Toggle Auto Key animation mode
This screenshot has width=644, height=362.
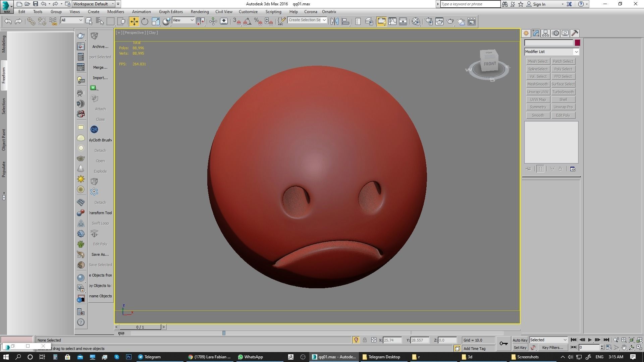[520, 340]
